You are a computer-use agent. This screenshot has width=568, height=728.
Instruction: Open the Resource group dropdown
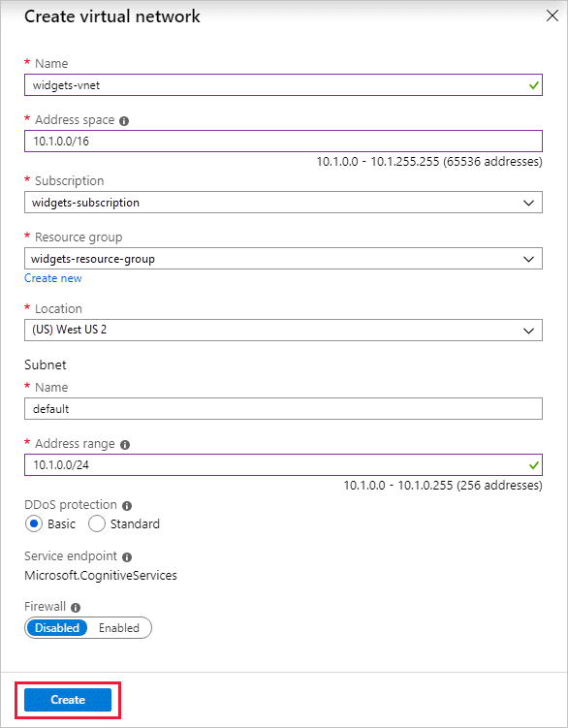tap(283, 259)
